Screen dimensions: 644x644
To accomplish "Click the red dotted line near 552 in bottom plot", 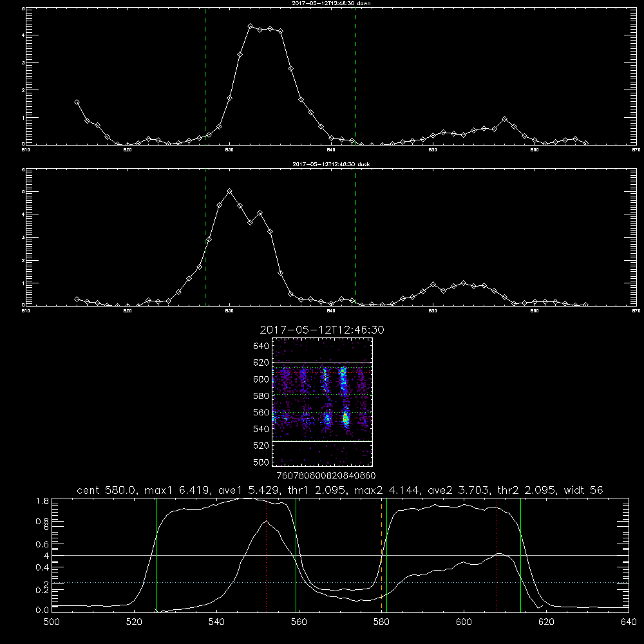I will (x=266, y=555).
